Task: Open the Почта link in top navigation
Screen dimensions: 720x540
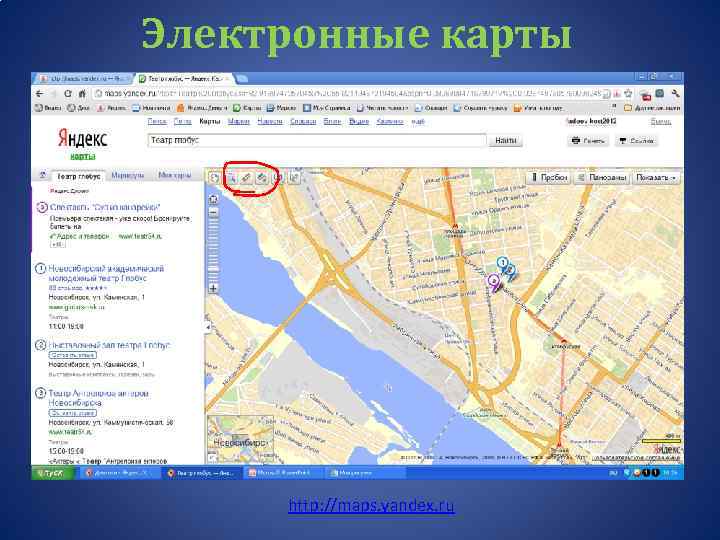Action: [183, 122]
